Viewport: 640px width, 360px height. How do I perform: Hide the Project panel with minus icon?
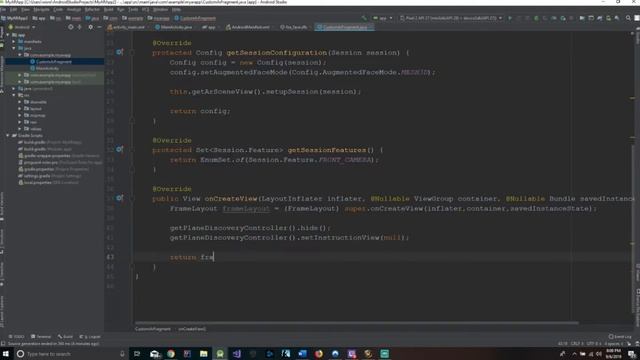click(99, 27)
